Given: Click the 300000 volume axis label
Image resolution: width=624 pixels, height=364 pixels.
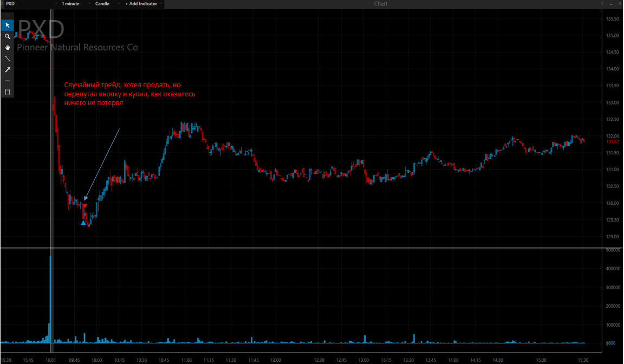Looking at the screenshot, I should coord(613,288).
